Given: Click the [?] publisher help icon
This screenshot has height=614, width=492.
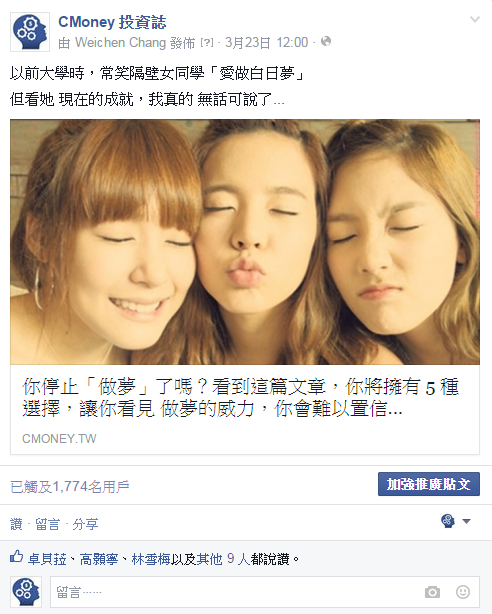Looking at the screenshot, I should point(206,42).
